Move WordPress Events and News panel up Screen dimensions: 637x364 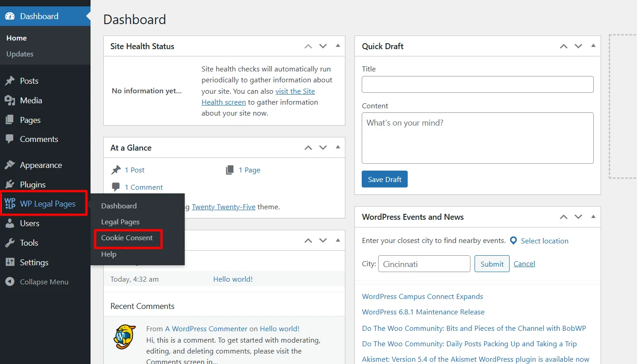(564, 217)
